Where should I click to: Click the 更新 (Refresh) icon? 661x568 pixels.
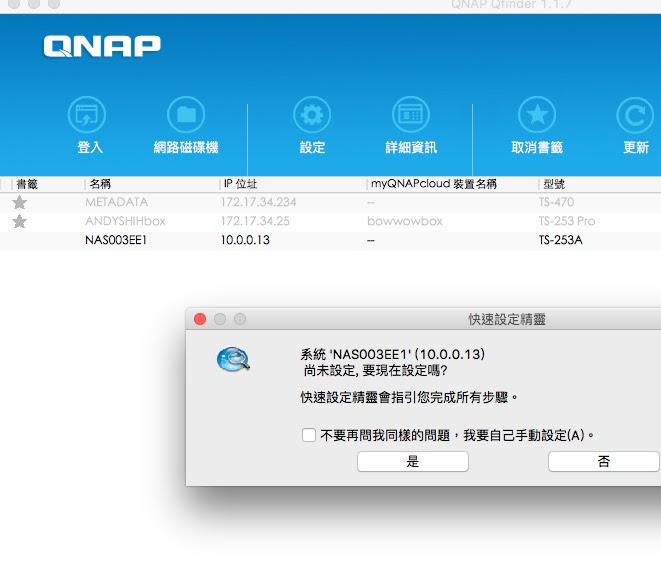point(635,115)
